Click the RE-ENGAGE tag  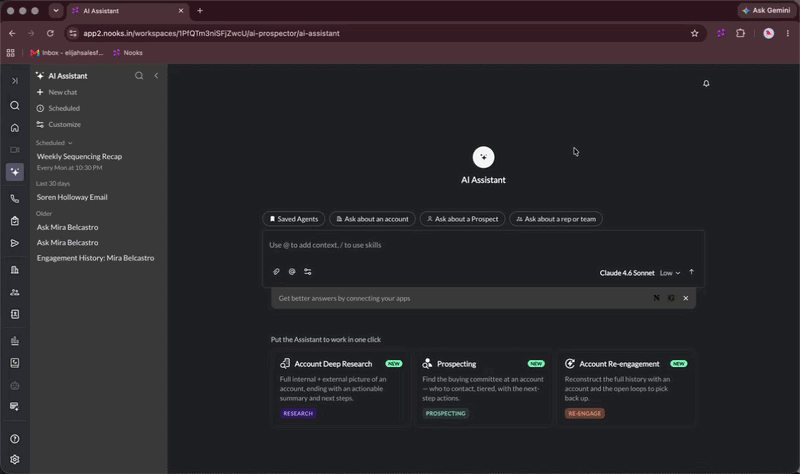[585, 414]
